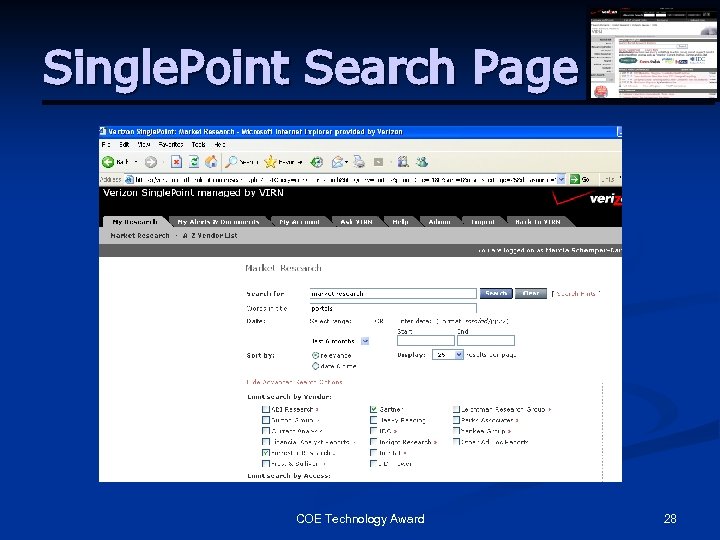
Task: Switch to My Account tab
Action: click(299, 222)
